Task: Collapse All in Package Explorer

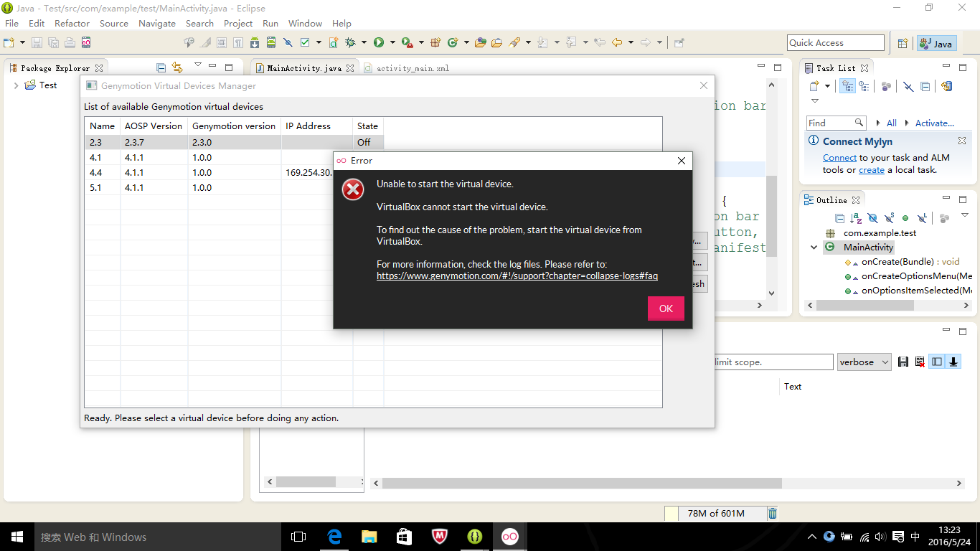Action: coord(161,68)
